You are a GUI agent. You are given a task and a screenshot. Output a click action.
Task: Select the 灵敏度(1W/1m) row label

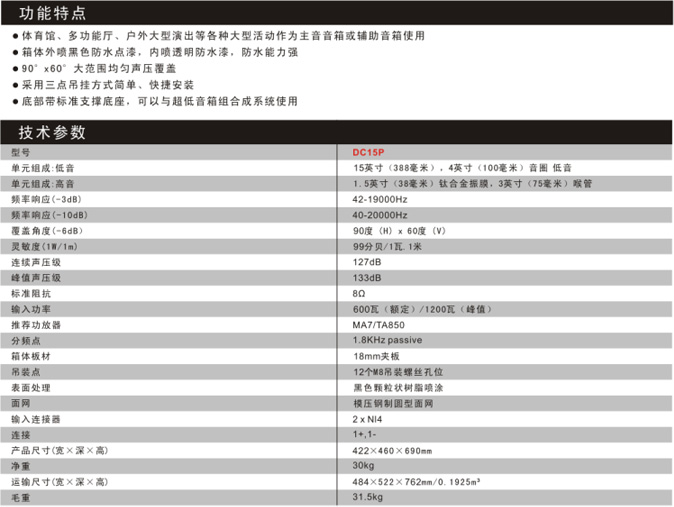click(x=44, y=247)
